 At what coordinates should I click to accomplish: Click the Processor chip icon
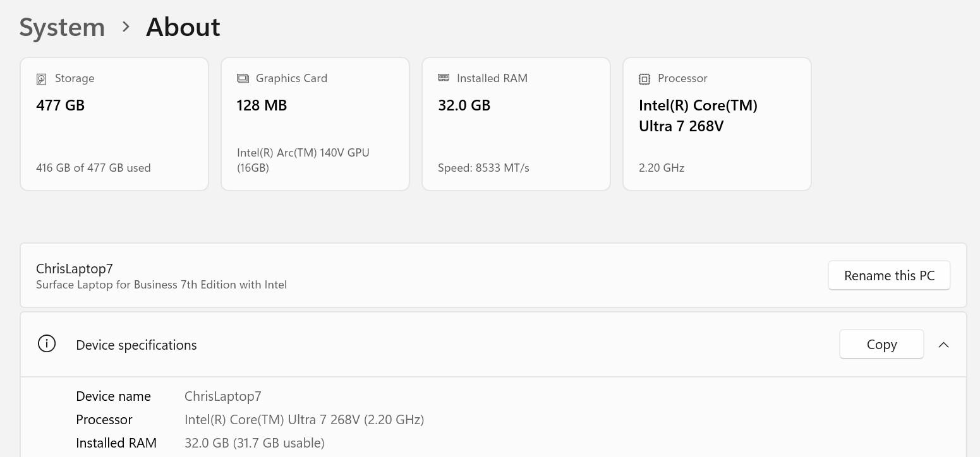tap(644, 79)
